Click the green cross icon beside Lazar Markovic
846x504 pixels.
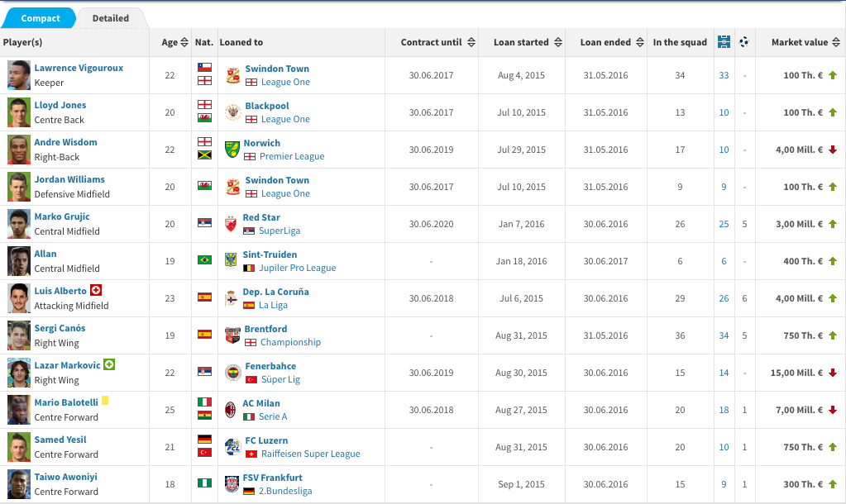pos(109,365)
